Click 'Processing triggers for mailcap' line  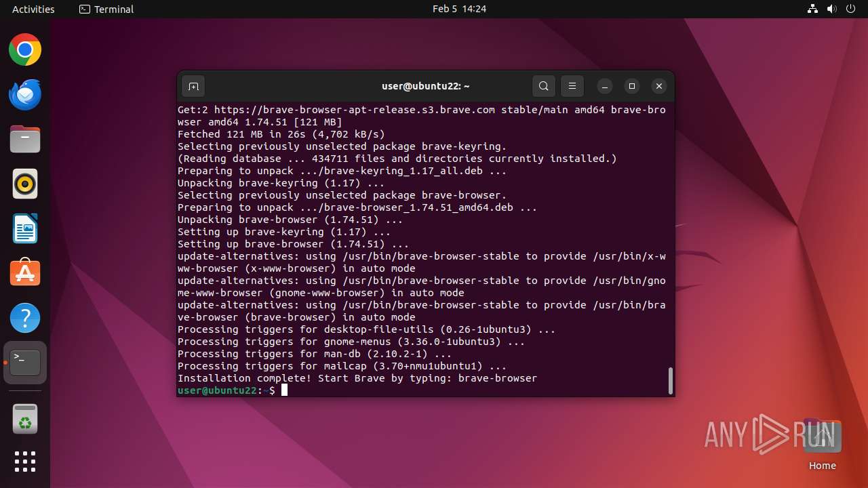342,366
